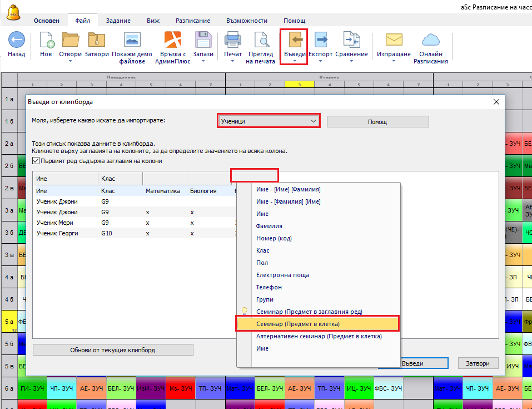Choose Електронна поща from column menu

point(282,275)
